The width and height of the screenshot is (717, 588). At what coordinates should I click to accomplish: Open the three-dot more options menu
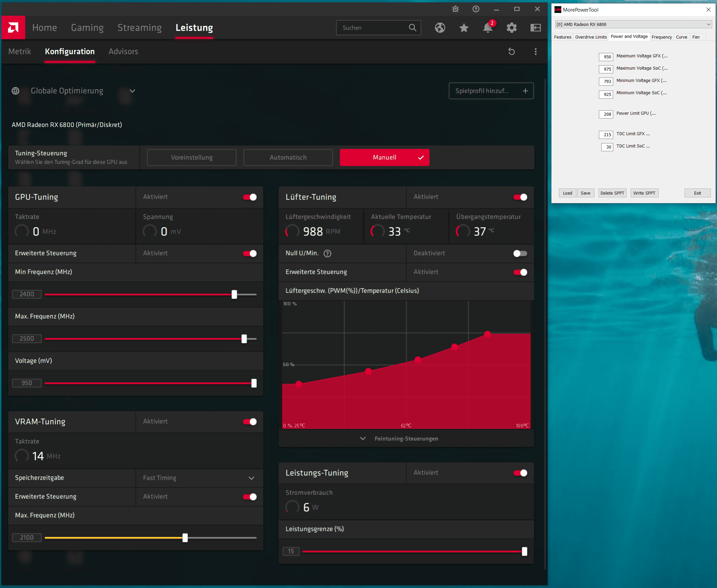(x=536, y=52)
